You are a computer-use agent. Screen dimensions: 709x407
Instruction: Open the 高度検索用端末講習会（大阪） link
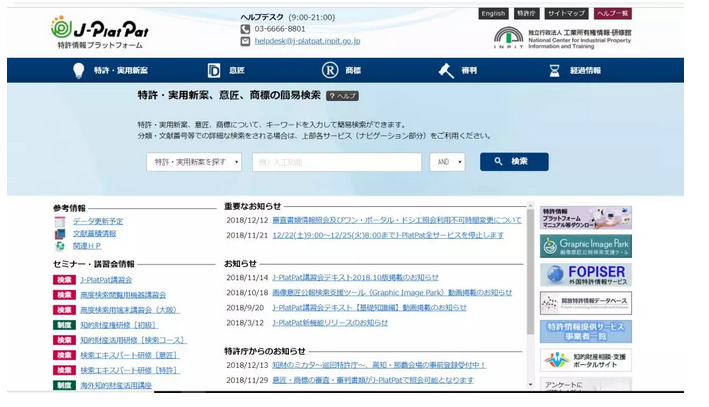pyautogui.click(x=130, y=310)
